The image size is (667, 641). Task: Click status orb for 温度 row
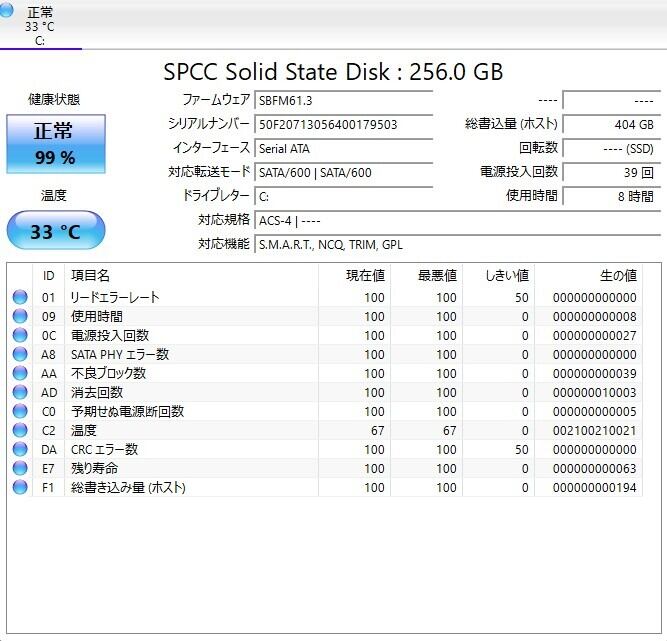[x=20, y=430]
